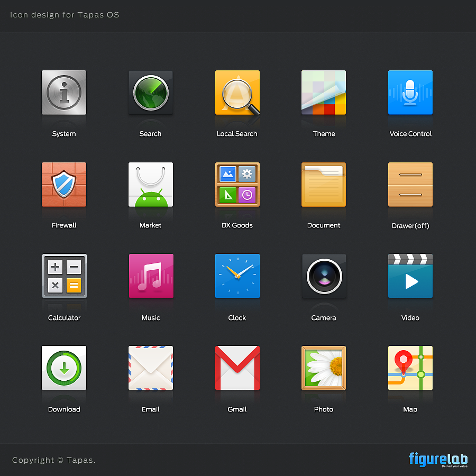The image size is (476, 476).
Task: Open the Firewall shield icon
Action: pos(64,184)
